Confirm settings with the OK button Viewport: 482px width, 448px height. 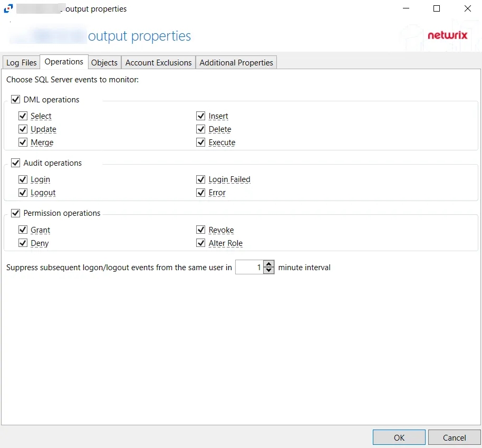coord(399,437)
